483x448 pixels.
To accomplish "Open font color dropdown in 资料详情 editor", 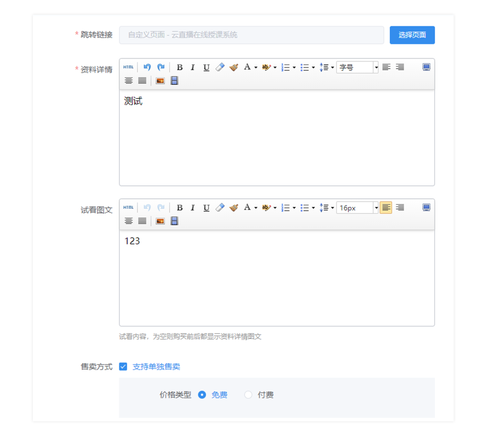I will point(256,68).
